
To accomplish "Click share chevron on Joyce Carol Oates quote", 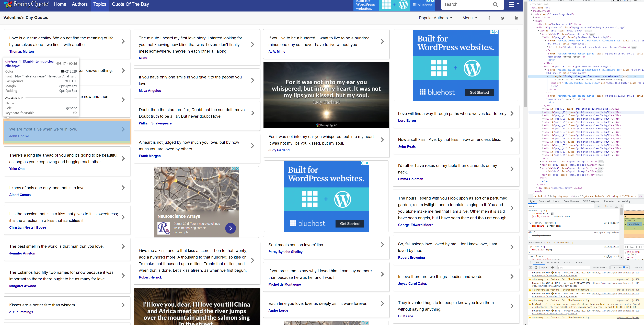I will click(x=512, y=276).
